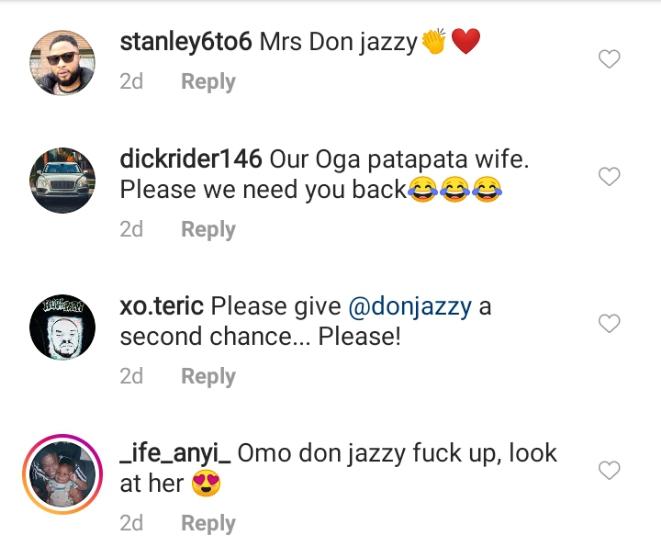Open dickrider146's car profile picture
661x549 pixels.
point(63,180)
